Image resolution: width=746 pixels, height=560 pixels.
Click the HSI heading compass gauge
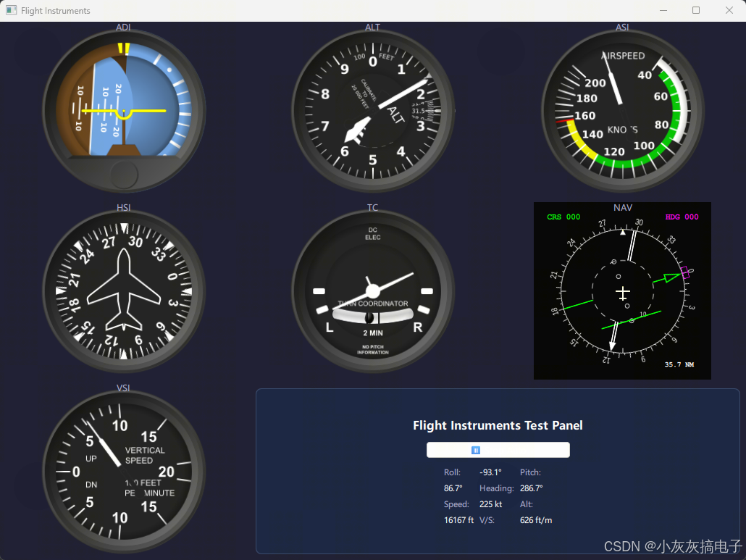(124, 291)
